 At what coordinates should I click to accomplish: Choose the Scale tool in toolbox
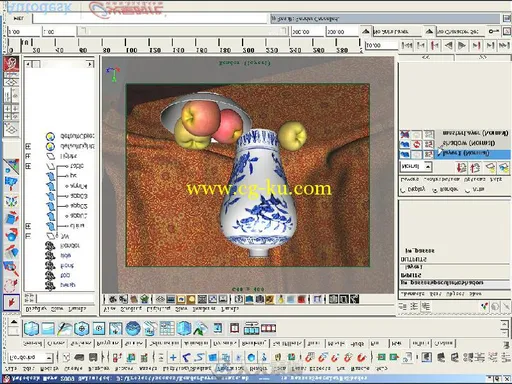[11, 218]
